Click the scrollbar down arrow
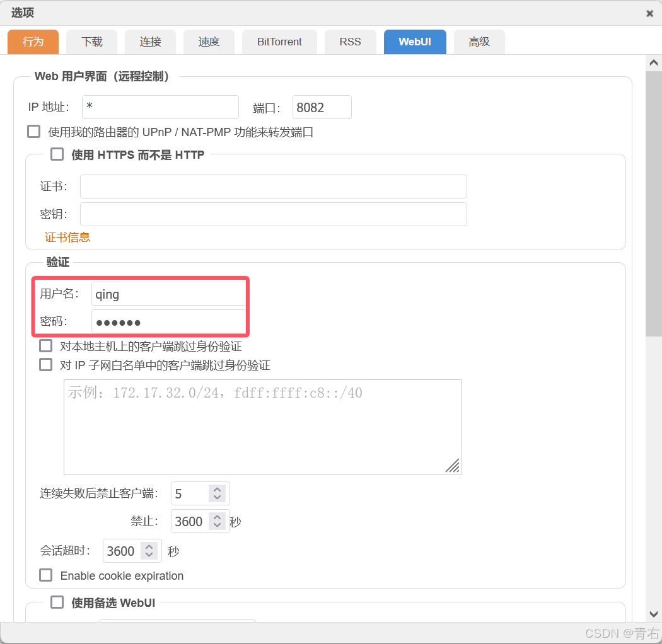Screen dimensions: 662x644 click(x=654, y=614)
